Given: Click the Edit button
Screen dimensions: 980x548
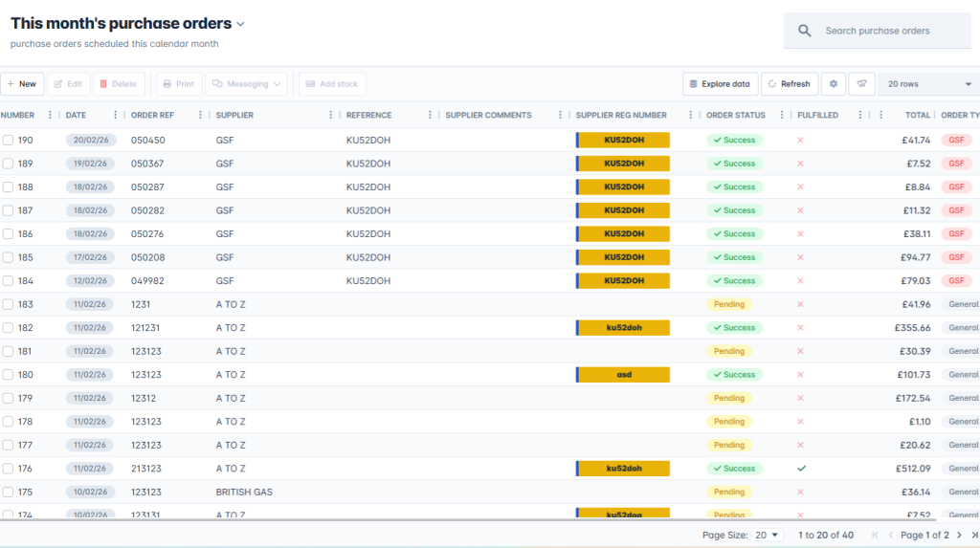Looking at the screenshot, I should pos(68,84).
